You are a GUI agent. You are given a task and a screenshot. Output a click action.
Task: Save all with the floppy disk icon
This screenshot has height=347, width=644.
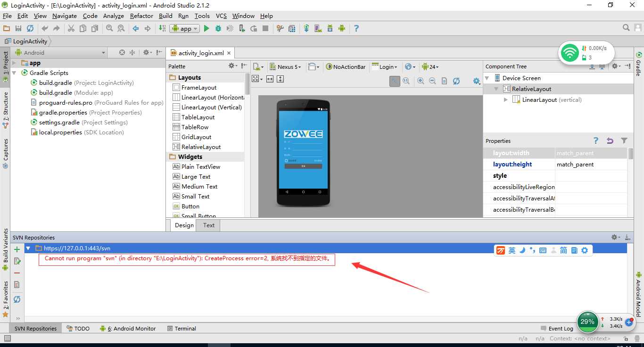click(x=18, y=28)
